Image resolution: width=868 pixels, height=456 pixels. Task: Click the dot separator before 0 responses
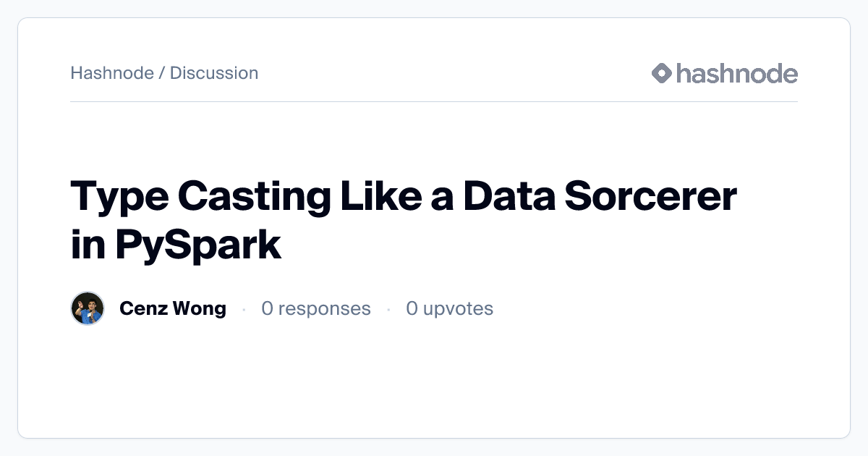point(244,309)
